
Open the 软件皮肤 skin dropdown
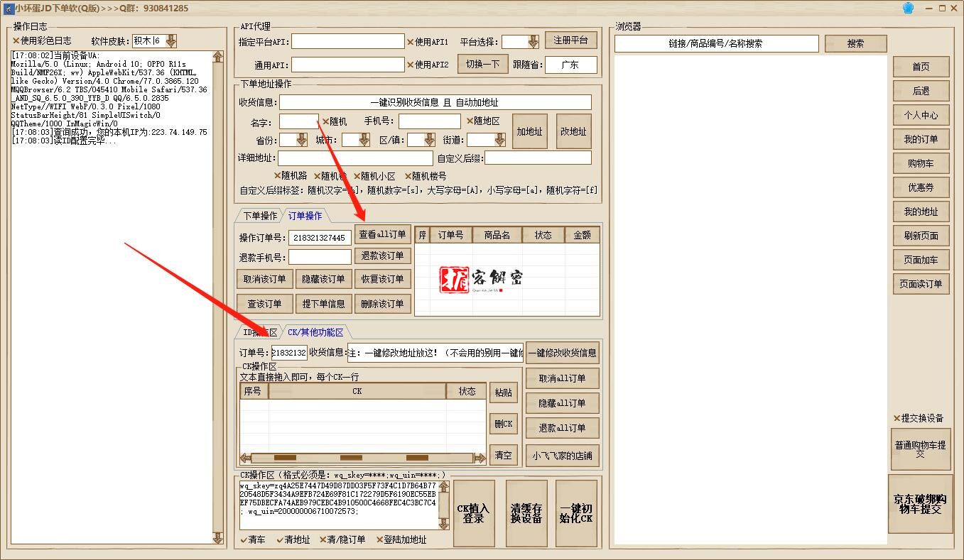pyautogui.click(x=170, y=41)
